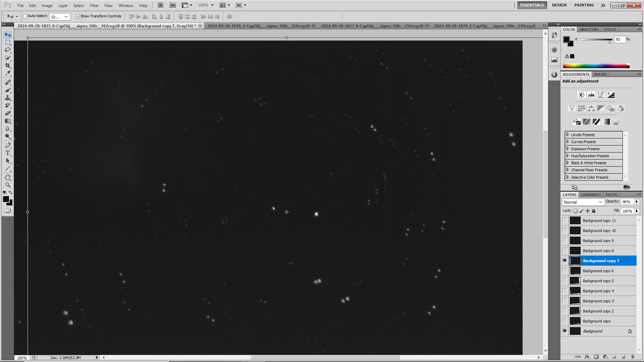Show the Background copy 3 layer
This screenshot has width=644, height=362.
click(565, 301)
